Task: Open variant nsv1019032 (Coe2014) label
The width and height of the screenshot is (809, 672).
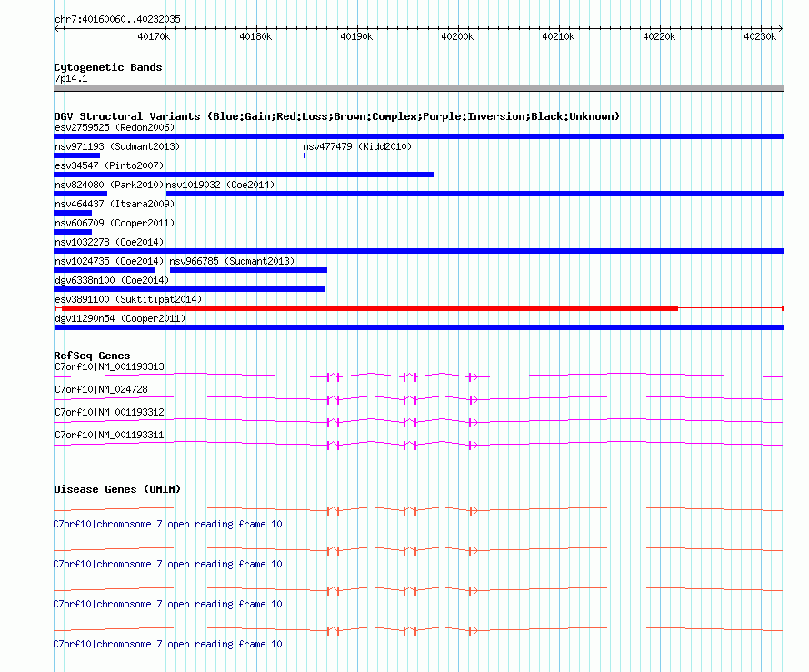Action: (x=220, y=185)
